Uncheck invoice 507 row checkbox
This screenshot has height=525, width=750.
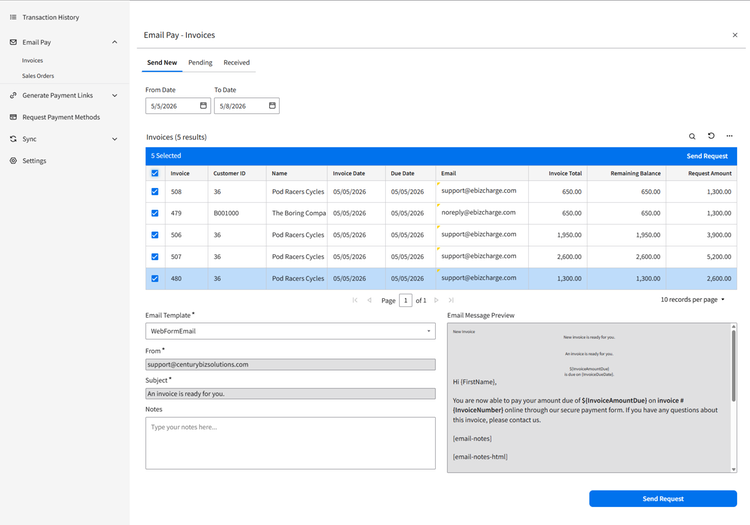tap(155, 257)
